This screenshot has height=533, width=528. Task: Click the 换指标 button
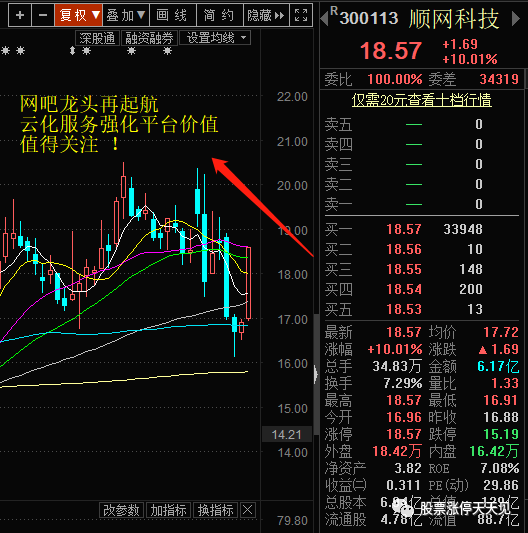point(216,510)
